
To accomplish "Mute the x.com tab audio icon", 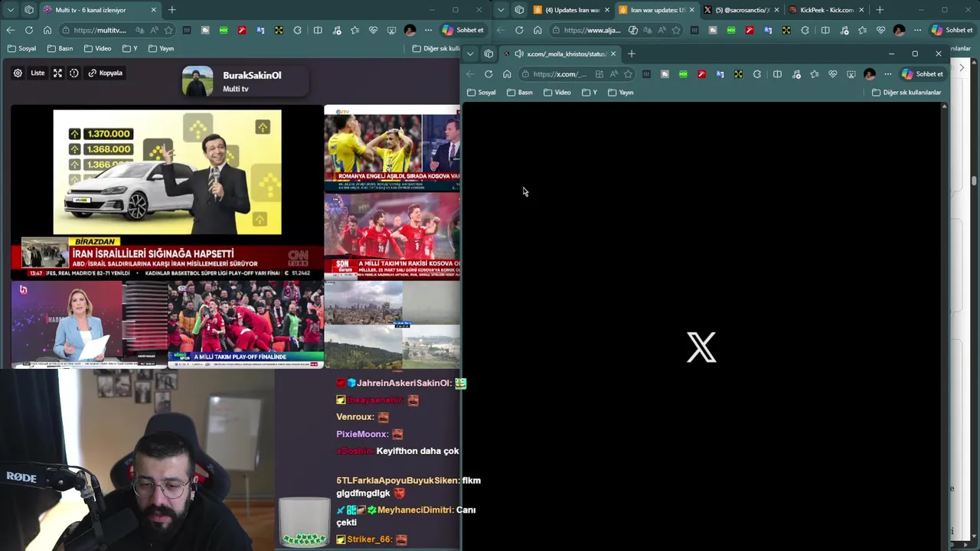I will [519, 54].
